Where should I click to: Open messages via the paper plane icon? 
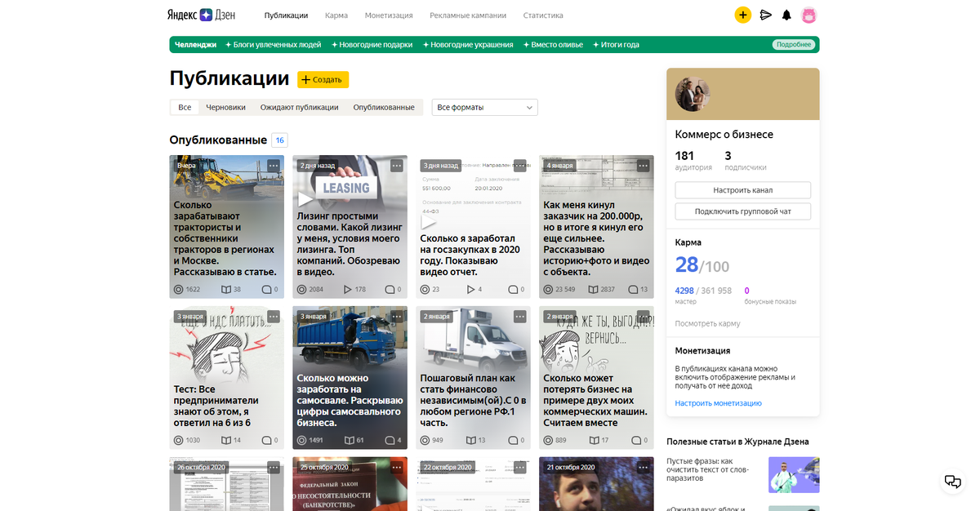pos(765,14)
